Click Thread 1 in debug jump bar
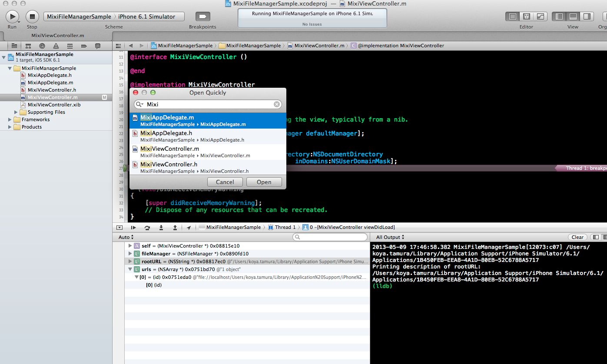The width and height of the screenshot is (607, 364). 282,227
